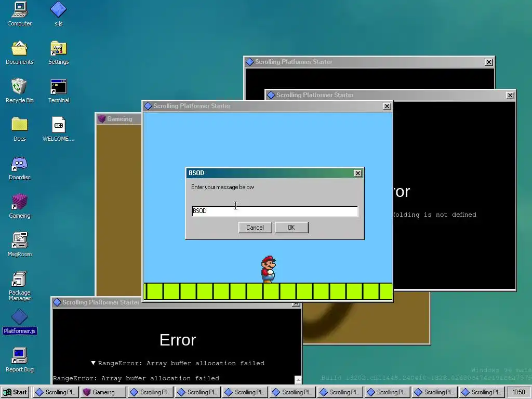Click the diamond icon in Mario window's title bar
The height and width of the screenshot is (399, 532).
pos(148,106)
